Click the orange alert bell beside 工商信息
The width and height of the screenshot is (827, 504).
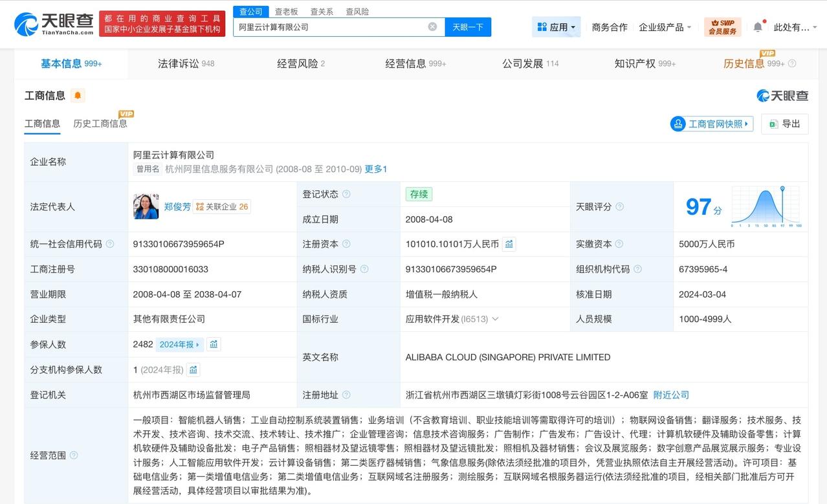point(78,96)
